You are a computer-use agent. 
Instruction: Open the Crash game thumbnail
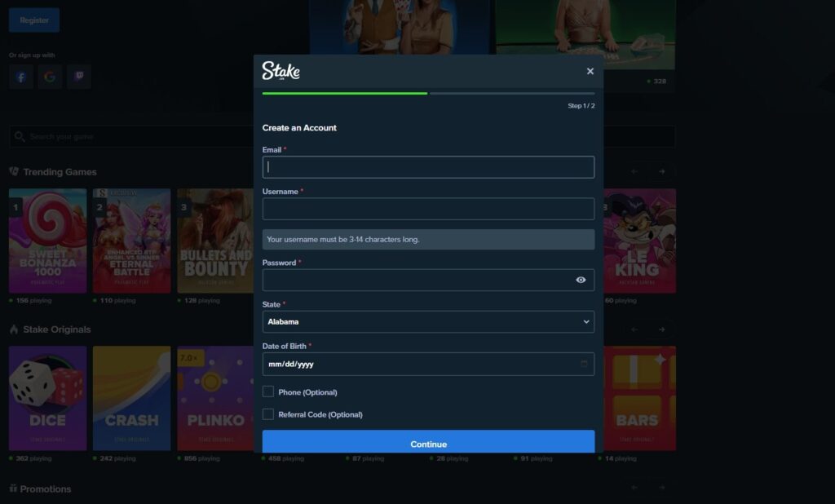tap(132, 399)
